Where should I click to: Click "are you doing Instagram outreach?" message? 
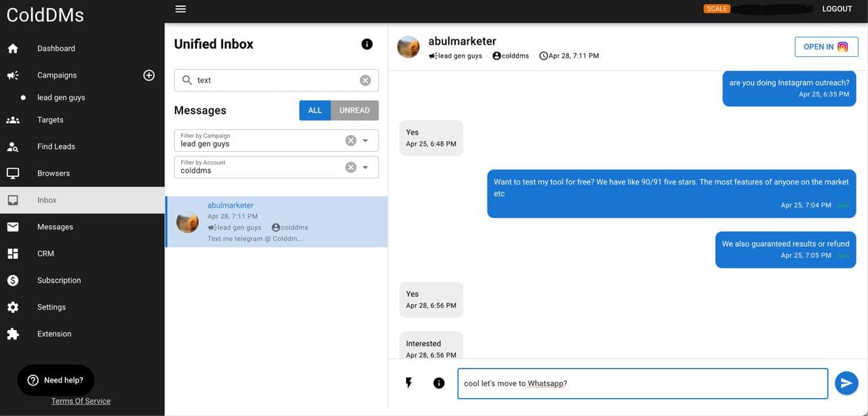click(789, 88)
